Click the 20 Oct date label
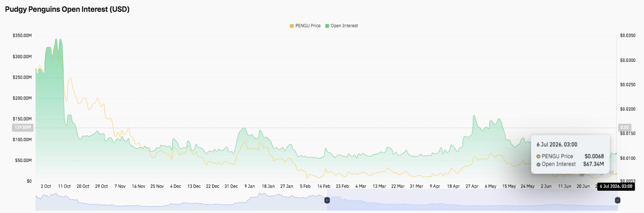644x213 pixels. pos(83,187)
